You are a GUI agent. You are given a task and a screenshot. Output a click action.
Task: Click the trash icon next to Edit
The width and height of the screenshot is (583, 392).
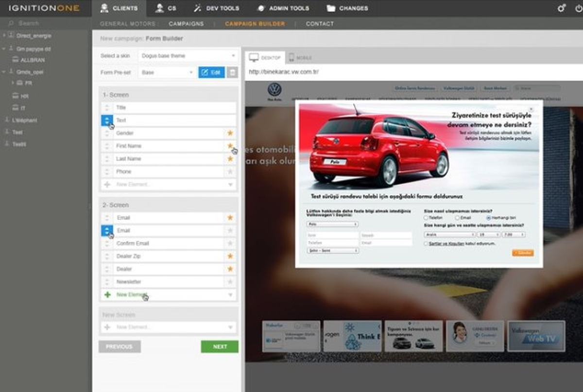pyautogui.click(x=233, y=72)
